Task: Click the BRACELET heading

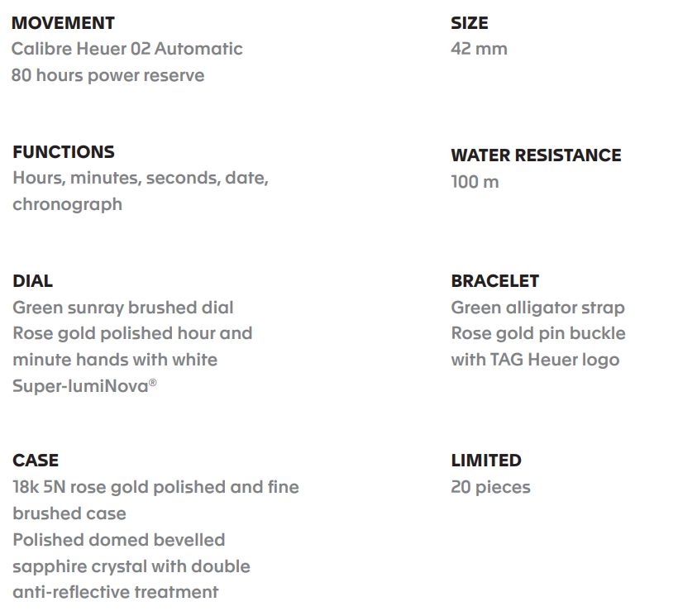Action: pos(495,281)
